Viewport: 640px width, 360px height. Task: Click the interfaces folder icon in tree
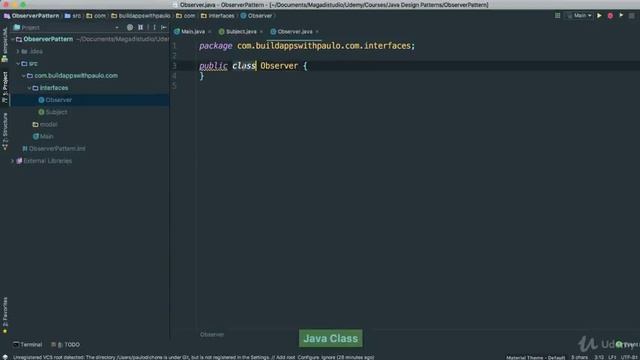click(35, 88)
